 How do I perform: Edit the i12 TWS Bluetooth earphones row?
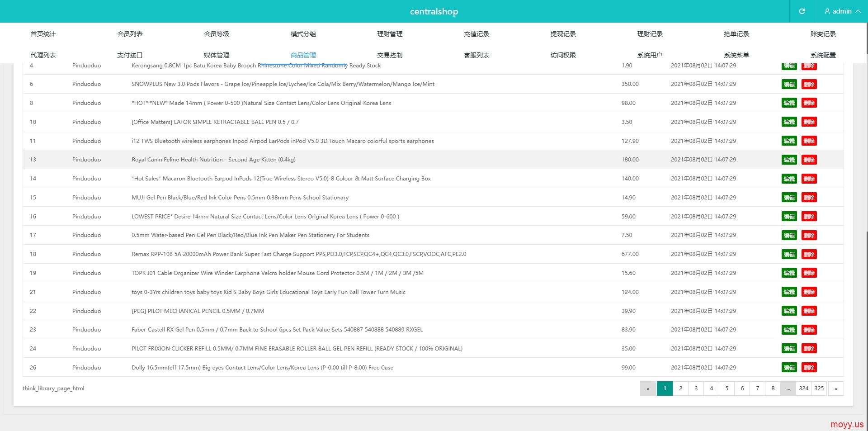coord(789,141)
